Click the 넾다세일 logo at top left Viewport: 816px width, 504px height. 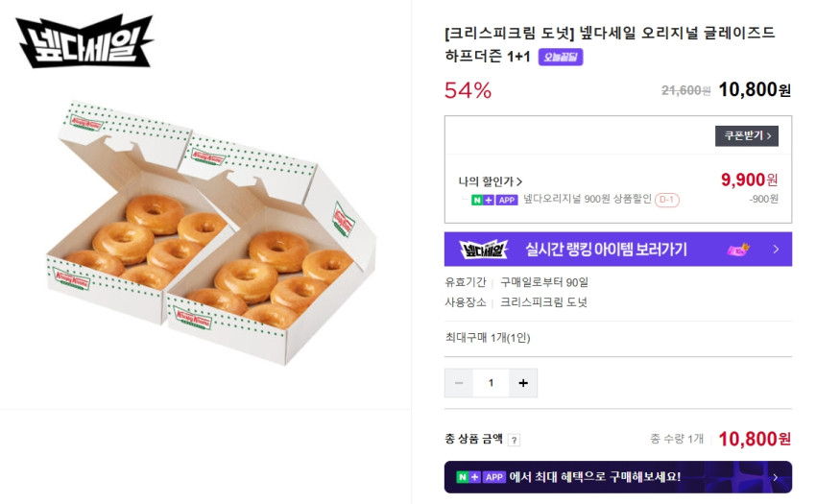pyautogui.click(x=84, y=42)
